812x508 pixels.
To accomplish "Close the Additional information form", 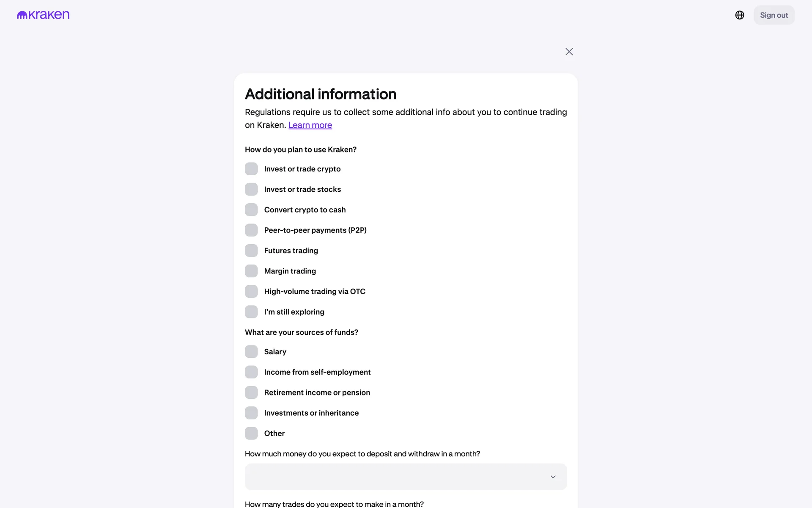I will click(569, 52).
